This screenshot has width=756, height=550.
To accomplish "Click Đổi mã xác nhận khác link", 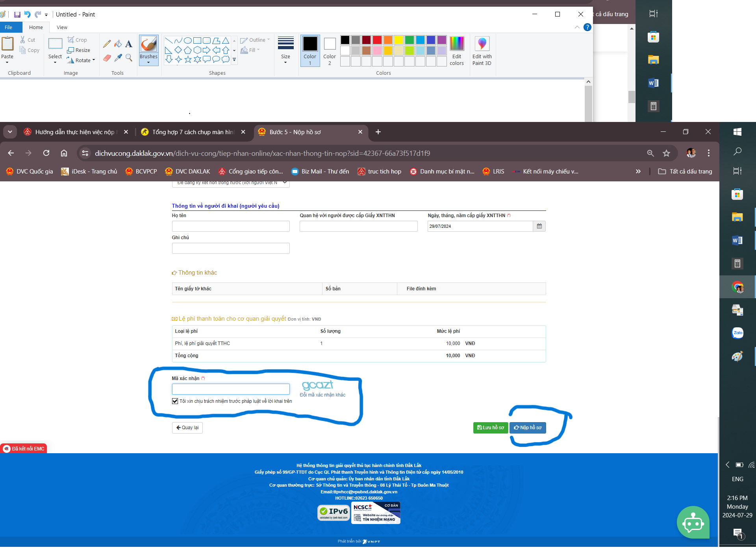I will [x=322, y=395].
